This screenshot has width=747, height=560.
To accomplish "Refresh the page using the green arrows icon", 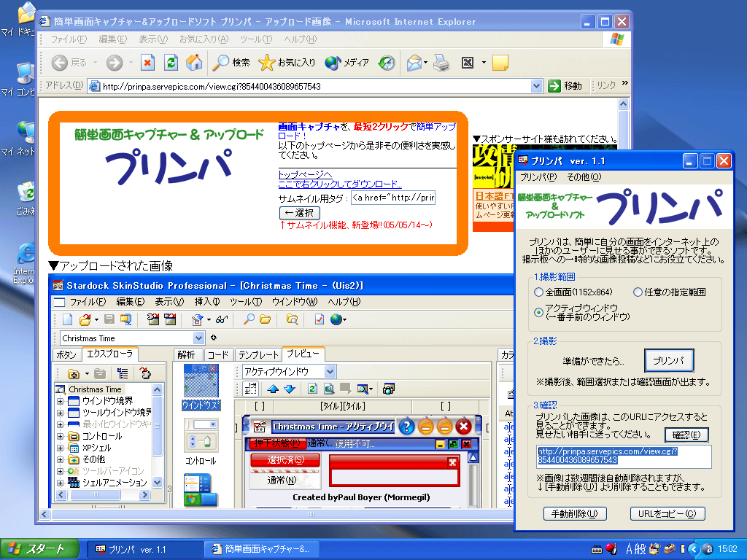I will (171, 63).
